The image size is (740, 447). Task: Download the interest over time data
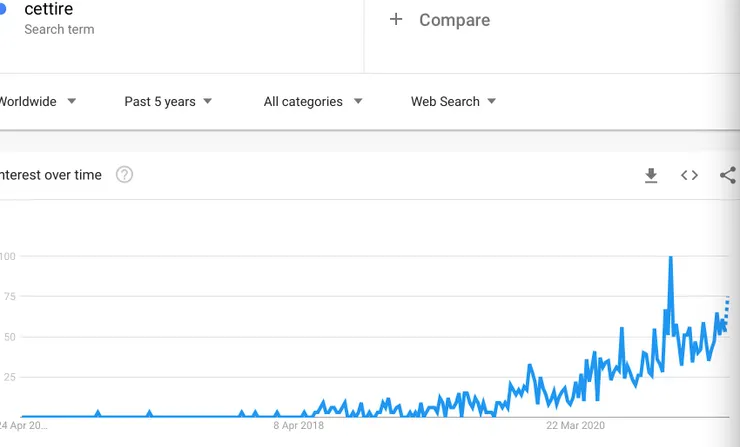point(651,176)
